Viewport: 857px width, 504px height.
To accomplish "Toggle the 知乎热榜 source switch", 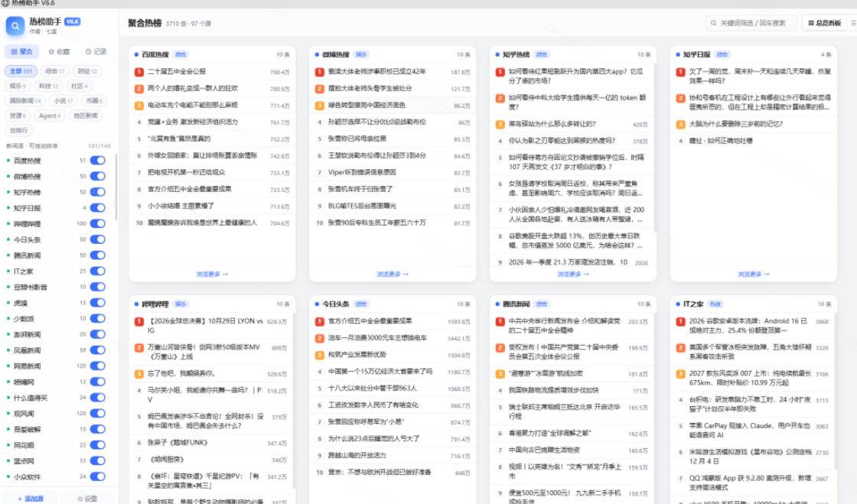I will click(x=98, y=192).
